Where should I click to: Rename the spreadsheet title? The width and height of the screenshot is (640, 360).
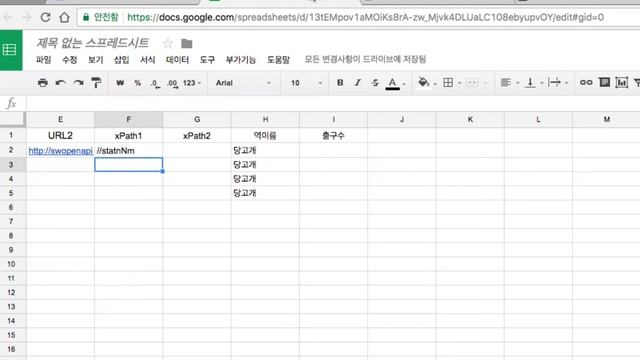click(92, 43)
